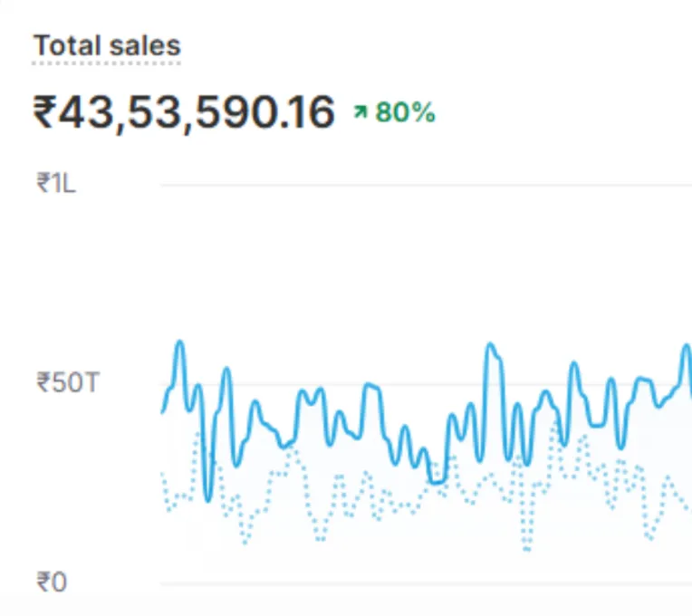Select the 80% growth percentage

pos(406,112)
